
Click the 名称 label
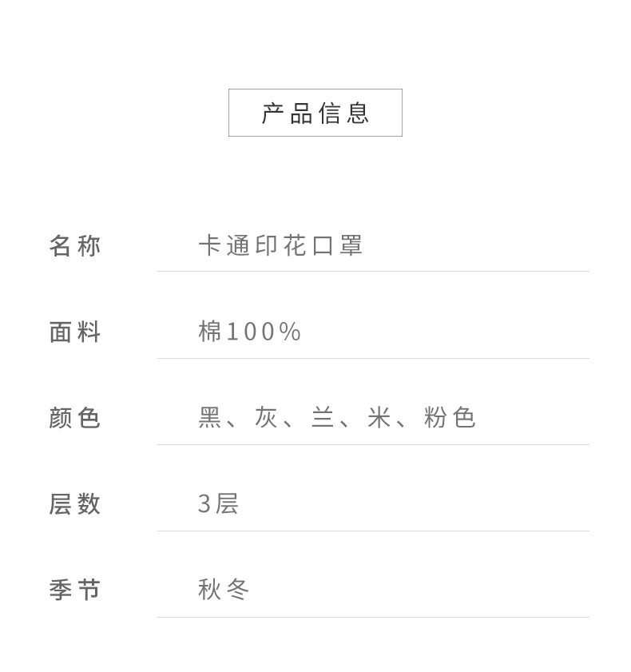pos(75,245)
